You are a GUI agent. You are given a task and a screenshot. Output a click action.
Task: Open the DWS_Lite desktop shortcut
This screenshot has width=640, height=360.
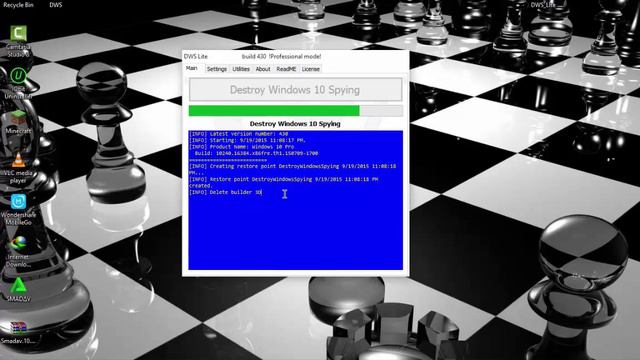[543, 5]
